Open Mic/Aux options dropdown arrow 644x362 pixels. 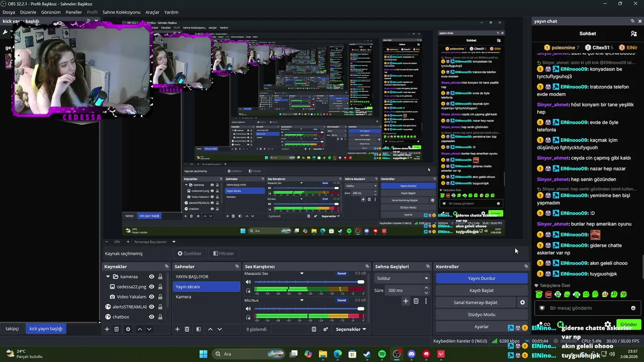302,300
